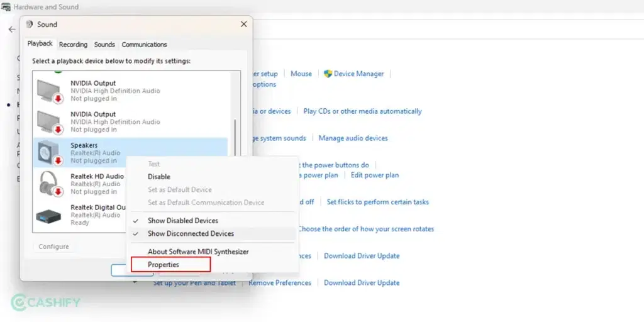644x322 pixels.
Task: Open Manage audio devices link
Action: (353, 138)
